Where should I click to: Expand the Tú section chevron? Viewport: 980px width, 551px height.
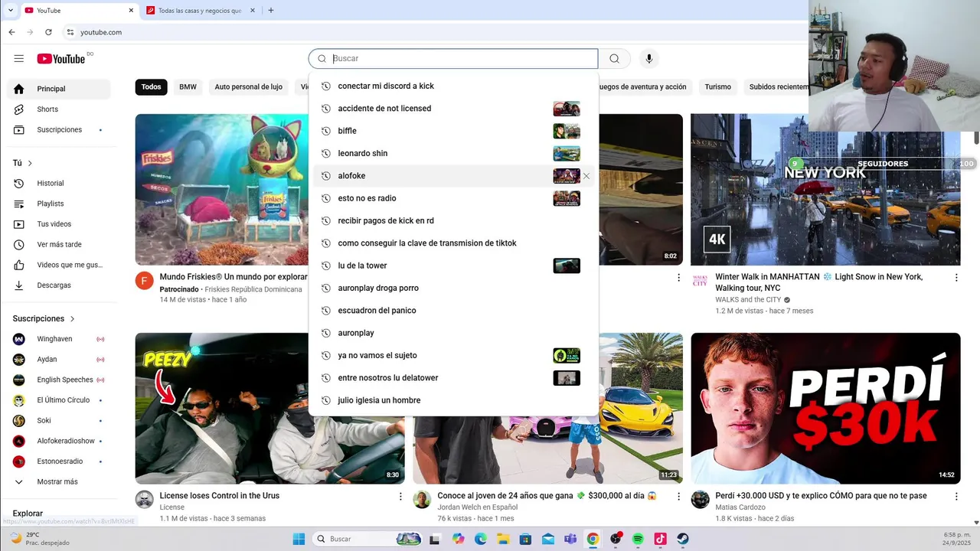click(x=30, y=163)
